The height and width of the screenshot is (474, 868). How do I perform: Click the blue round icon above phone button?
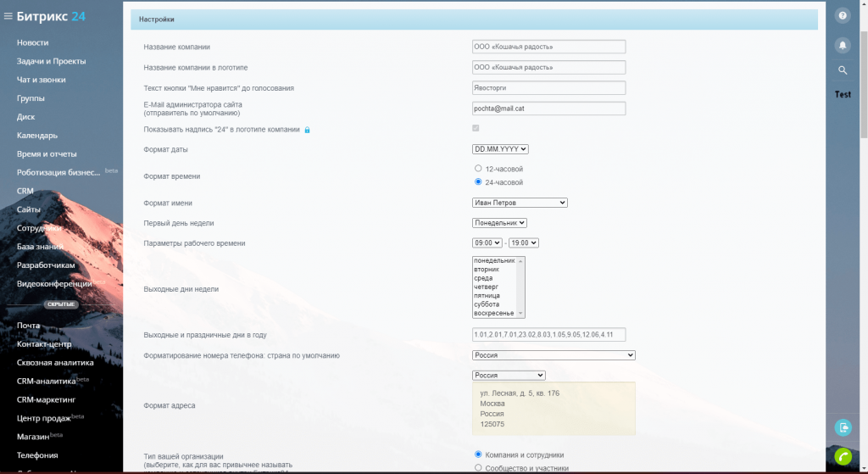[x=843, y=427]
